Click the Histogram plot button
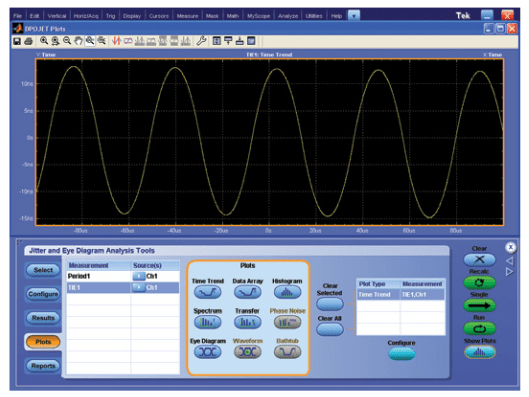Viewport: 529px width, 397px height. (x=287, y=292)
